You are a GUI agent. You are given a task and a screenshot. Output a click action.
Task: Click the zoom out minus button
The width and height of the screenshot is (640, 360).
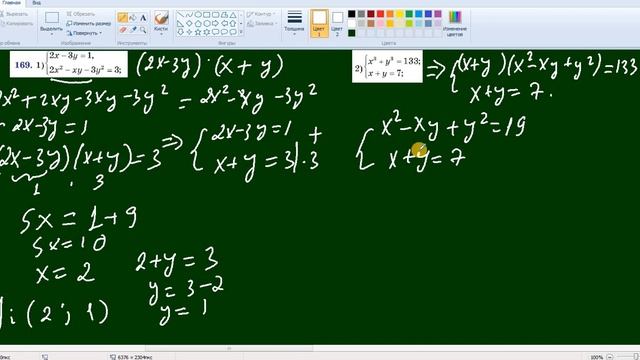tap(609, 357)
